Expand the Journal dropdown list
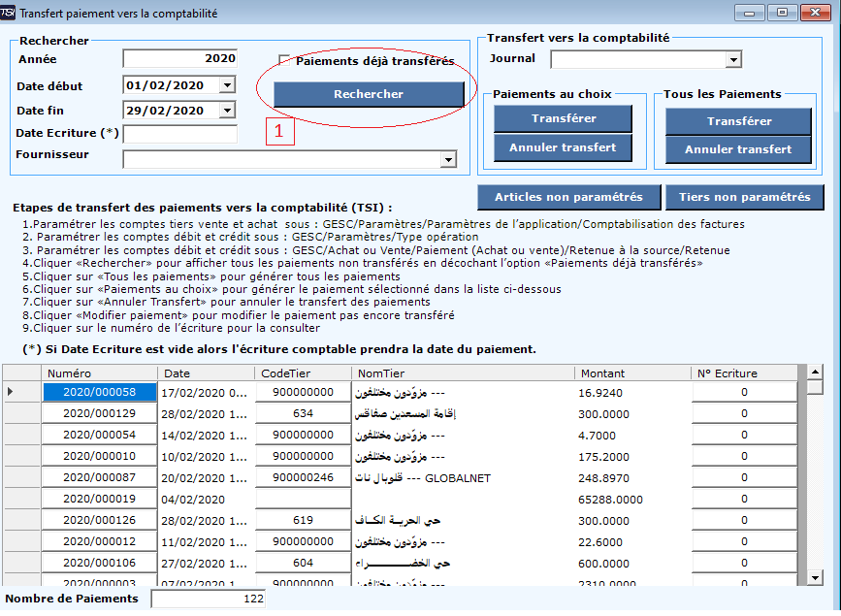Image resolution: width=841 pixels, height=616 pixels. coord(733,60)
